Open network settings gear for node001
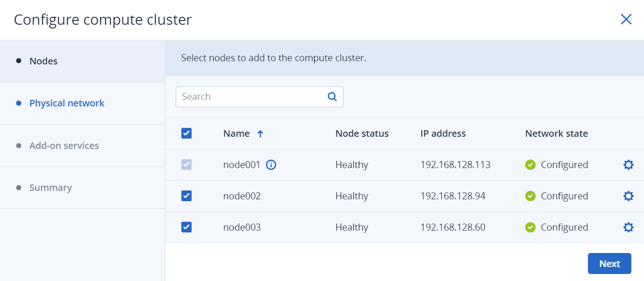 (x=628, y=165)
